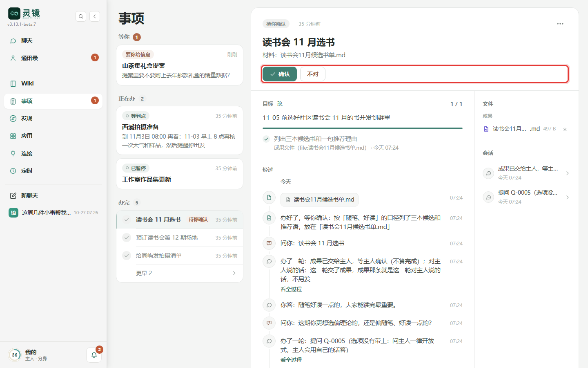Screen dimensions: 588x368
Task: Toggle check for 列出三本候选书和一句推荐理由
Action: tap(266, 139)
